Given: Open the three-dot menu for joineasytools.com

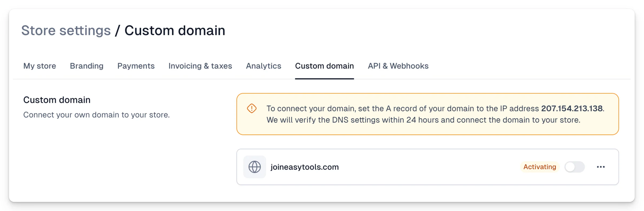Looking at the screenshot, I should tap(601, 167).
